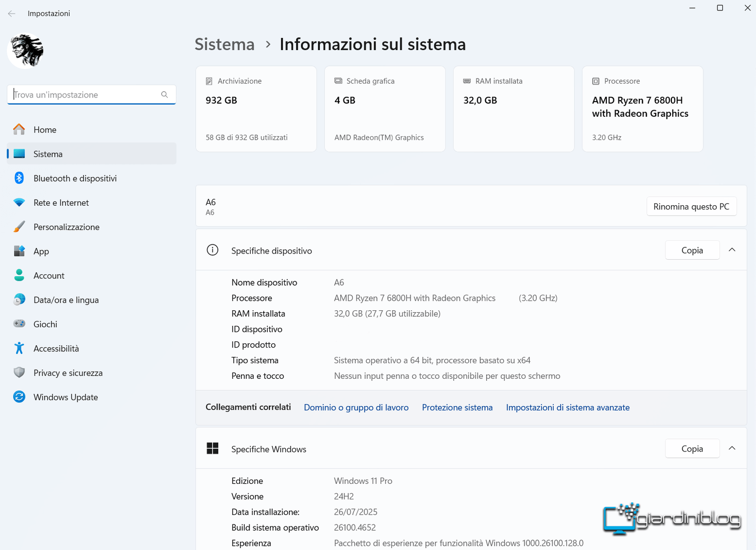Open the Home settings page
The image size is (756, 550).
pyautogui.click(x=92, y=130)
